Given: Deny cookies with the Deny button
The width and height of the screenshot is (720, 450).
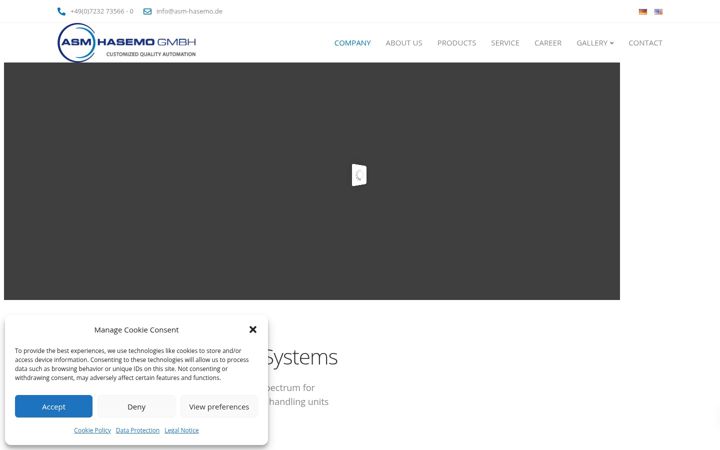Looking at the screenshot, I should pos(136,406).
